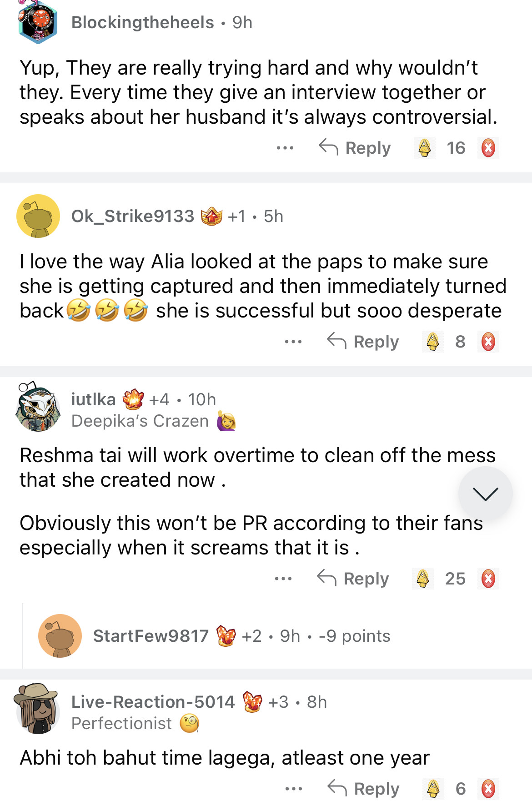Downvote Blockingtheheels' comment

coord(488,148)
